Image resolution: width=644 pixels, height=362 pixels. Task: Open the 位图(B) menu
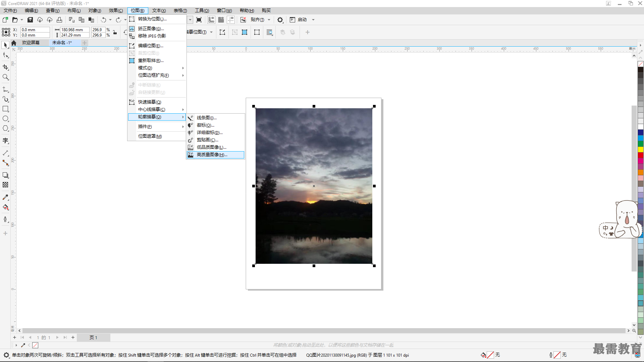(x=138, y=10)
